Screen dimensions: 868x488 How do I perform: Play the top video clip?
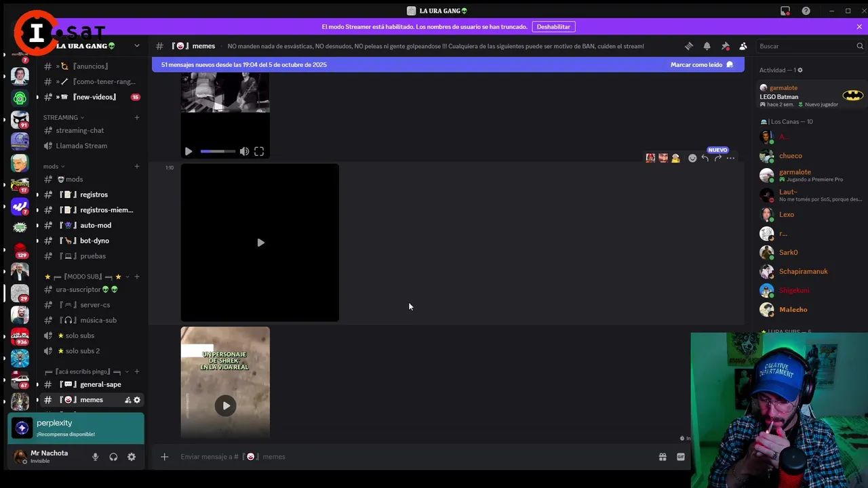coord(189,151)
